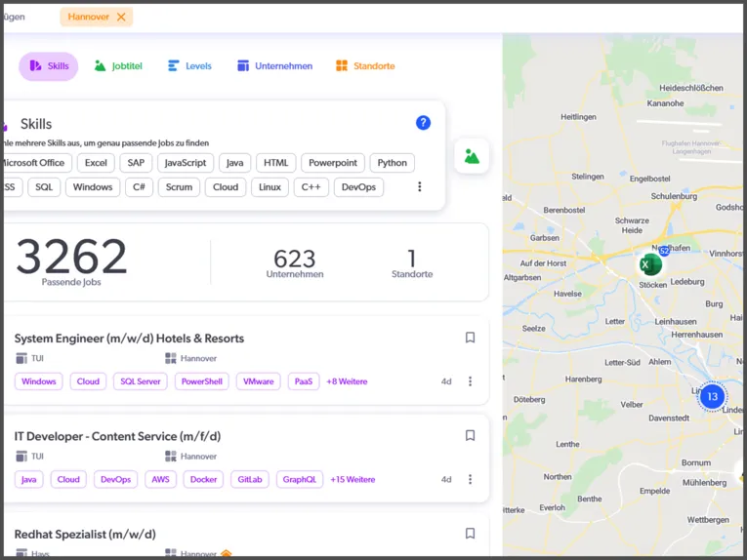
Task: Open the Unternehmen tab
Action: (x=275, y=66)
